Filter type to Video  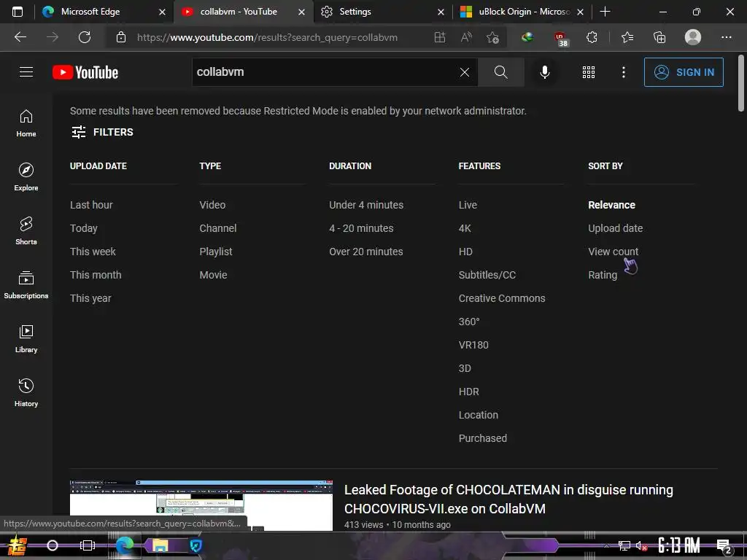[x=212, y=205]
